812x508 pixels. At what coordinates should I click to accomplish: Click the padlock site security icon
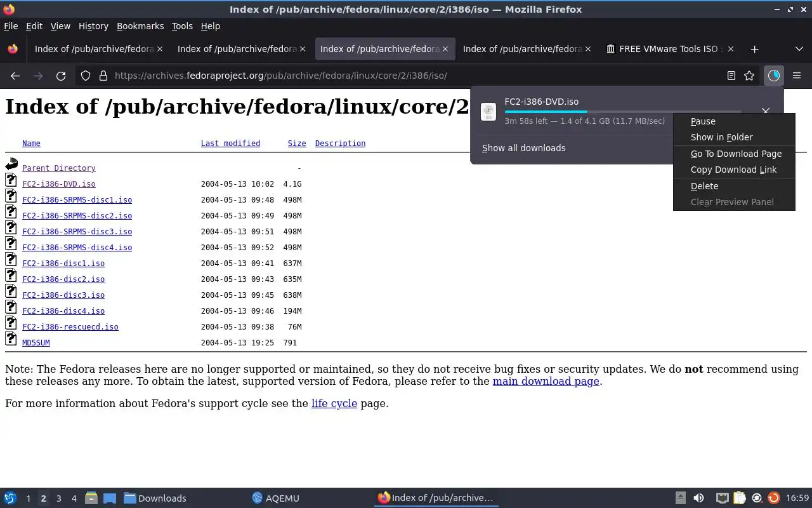pyautogui.click(x=103, y=76)
